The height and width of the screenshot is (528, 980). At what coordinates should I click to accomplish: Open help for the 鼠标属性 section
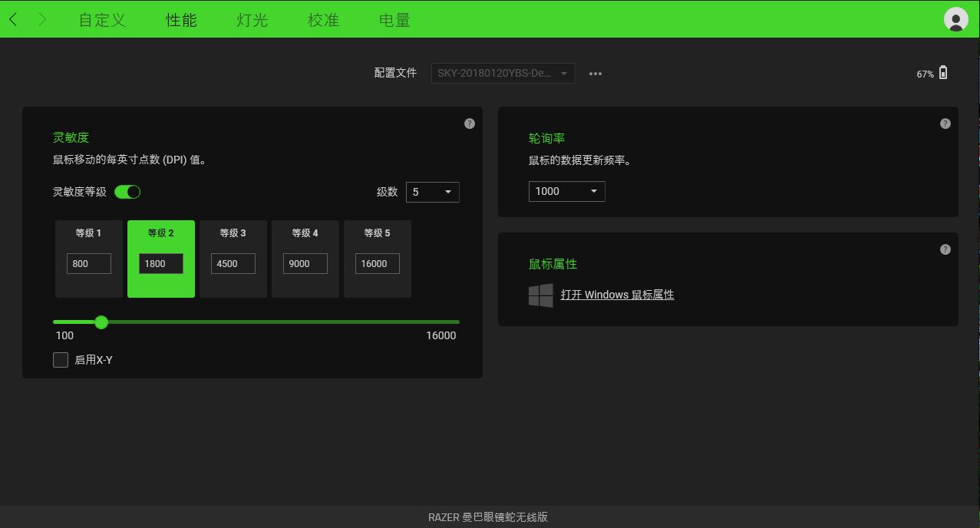point(945,249)
